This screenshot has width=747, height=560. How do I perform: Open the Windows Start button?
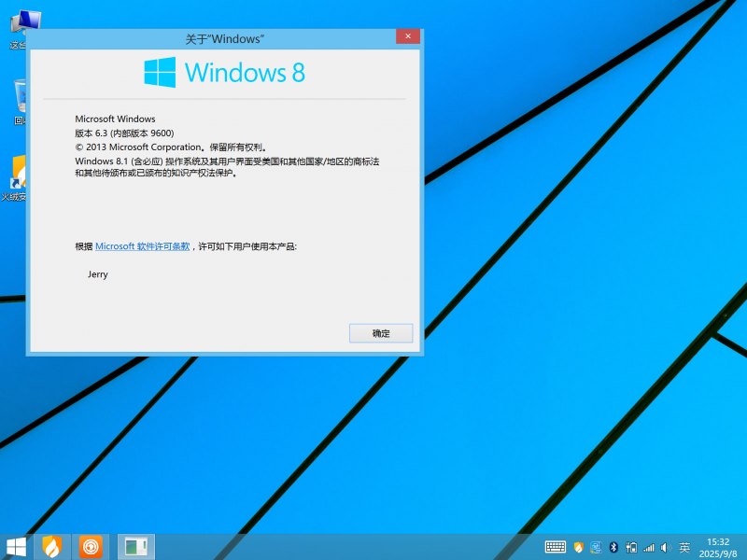(16, 547)
